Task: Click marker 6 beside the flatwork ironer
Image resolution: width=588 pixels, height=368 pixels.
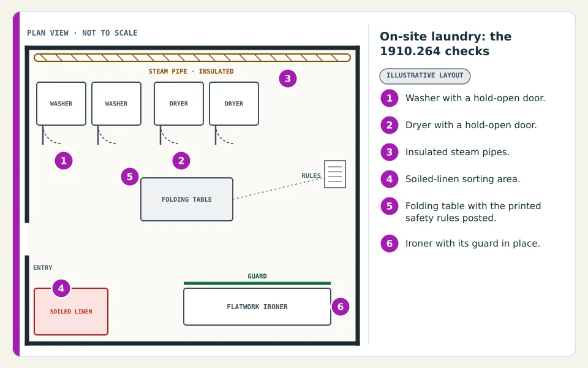Action: point(341,307)
